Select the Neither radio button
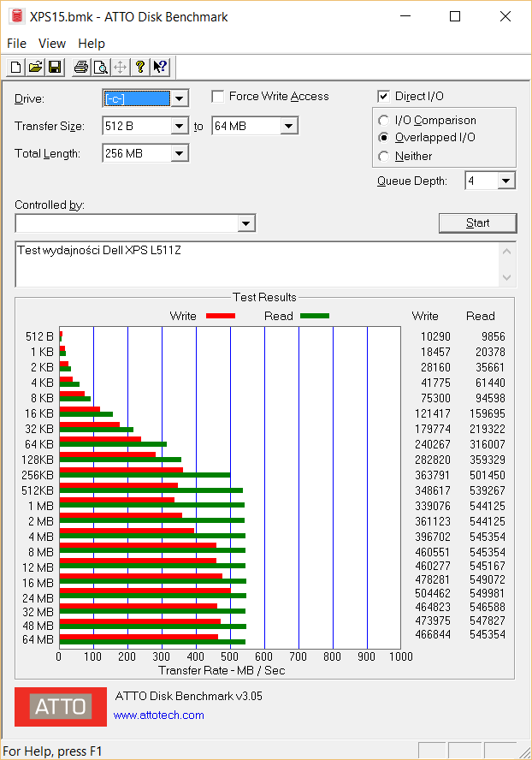532x760 pixels. click(x=384, y=156)
